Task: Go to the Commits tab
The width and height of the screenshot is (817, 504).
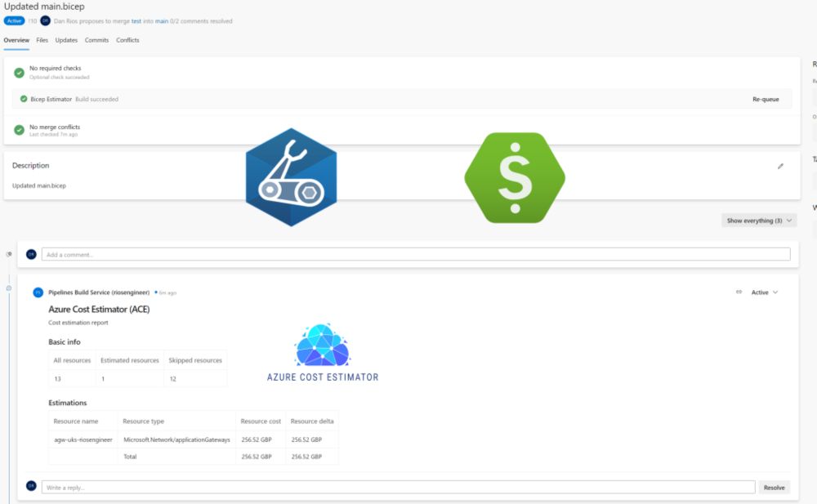Action: click(97, 40)
